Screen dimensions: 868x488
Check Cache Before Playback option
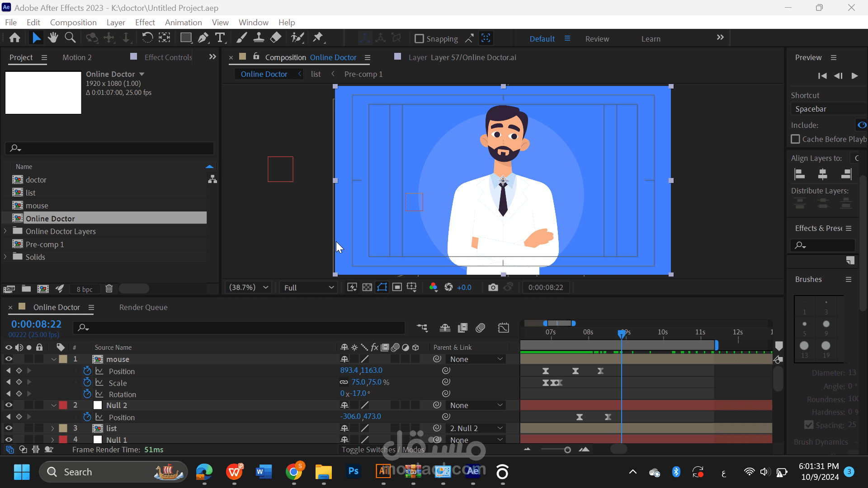[795, 139]
